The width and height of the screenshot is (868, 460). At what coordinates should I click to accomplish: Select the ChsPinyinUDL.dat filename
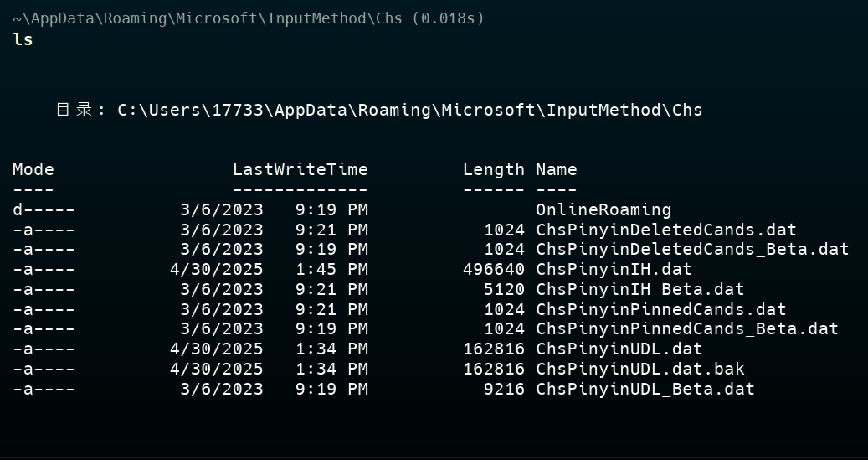pyautogui.click(x=619, y=349)
